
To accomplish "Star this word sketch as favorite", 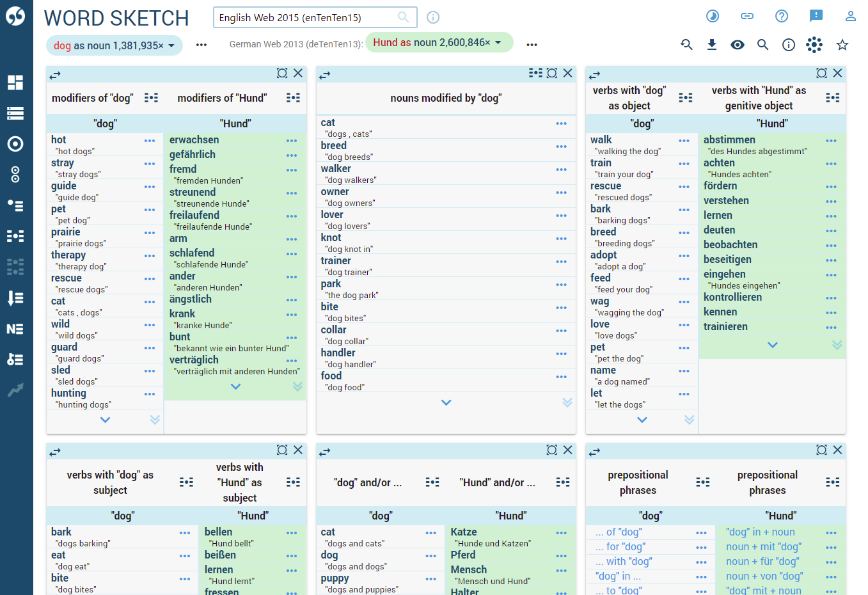I will (842, 45).
